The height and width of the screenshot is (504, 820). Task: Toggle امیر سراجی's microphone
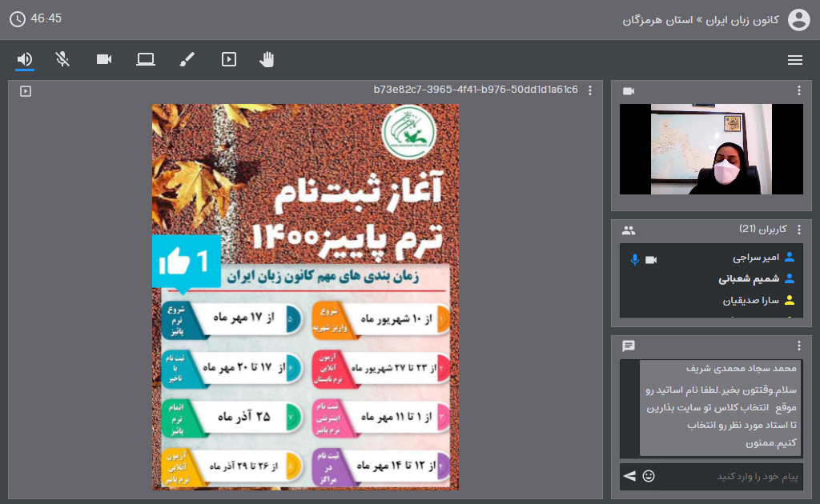(634, 258)
